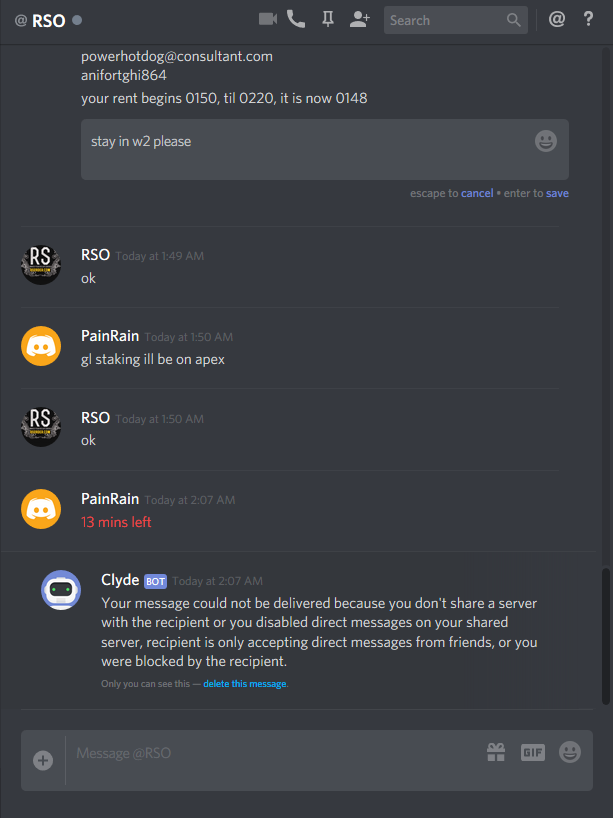
Task: Open the Nitro gift icon
Action: [x=496, y=752]
